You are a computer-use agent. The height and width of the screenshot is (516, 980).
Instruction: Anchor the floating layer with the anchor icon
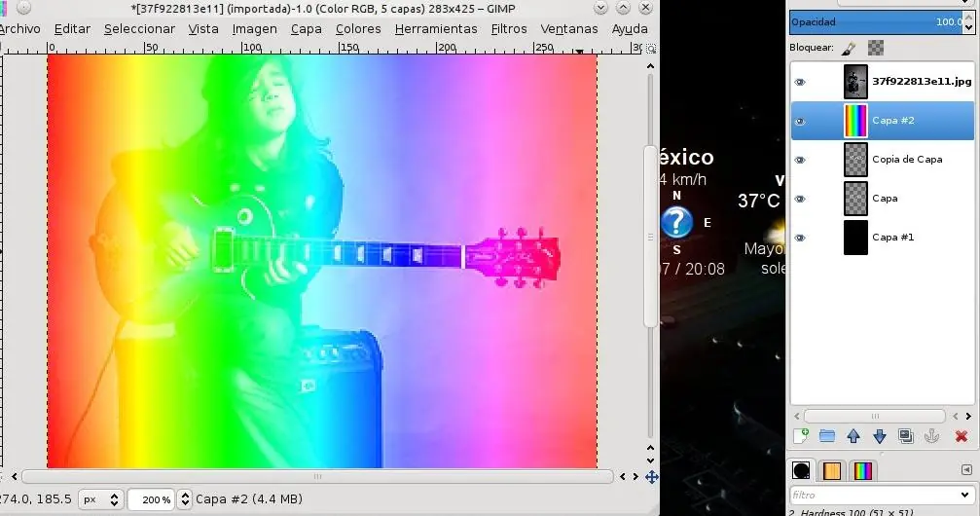[932, 436]
